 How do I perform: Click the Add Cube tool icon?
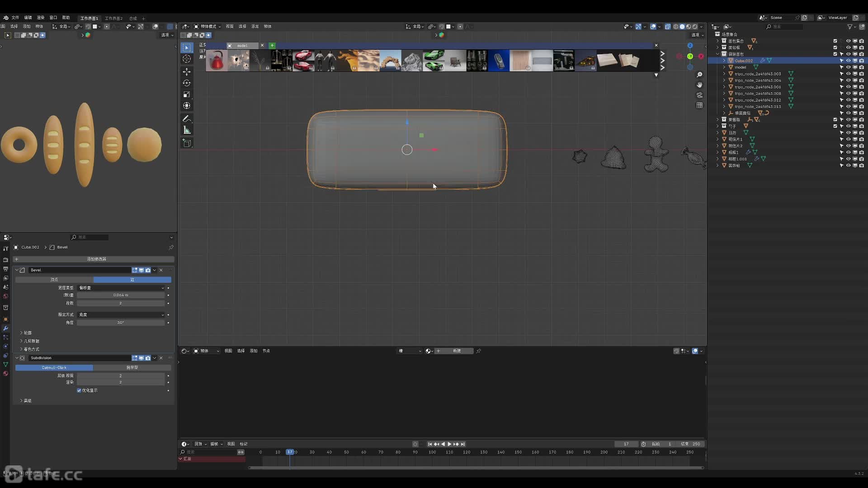click(187, 143)
